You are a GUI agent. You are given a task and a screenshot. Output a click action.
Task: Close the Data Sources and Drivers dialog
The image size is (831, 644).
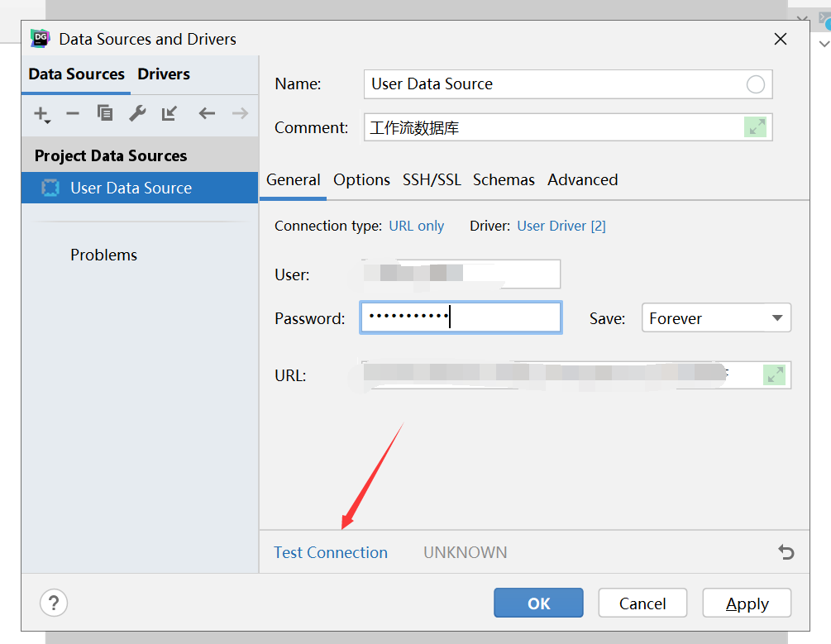pos(780,39)
